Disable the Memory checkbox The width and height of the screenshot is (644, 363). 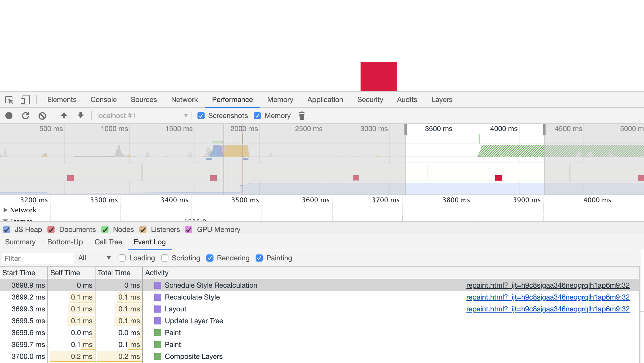pyautogui.click(x=257, y=116)
